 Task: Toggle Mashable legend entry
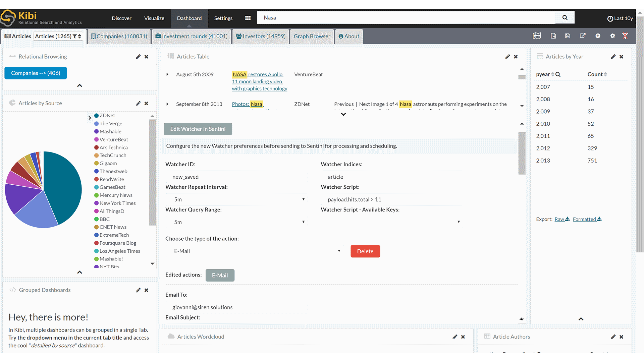[x=108, y=131]
